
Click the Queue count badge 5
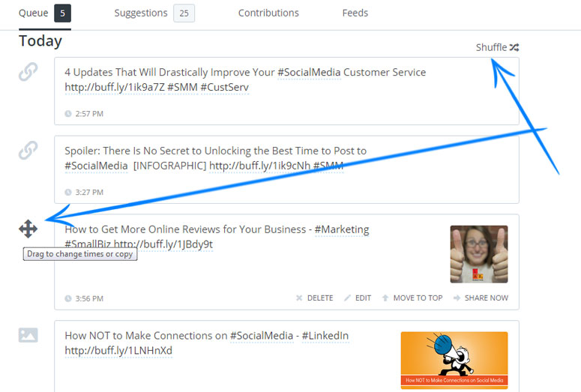click(63, 13)
